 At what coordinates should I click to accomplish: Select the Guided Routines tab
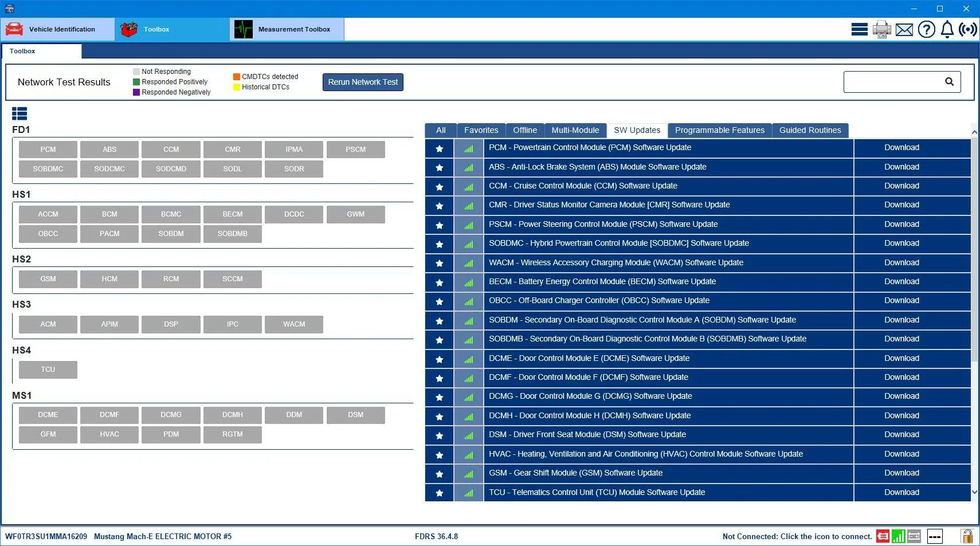click(810, 131)
